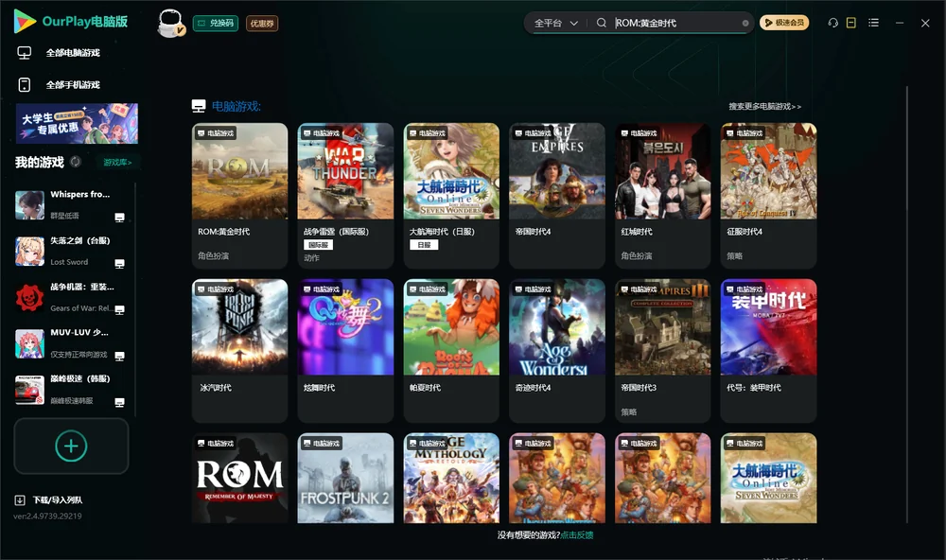Open 失落之剑 (台服) in my games
This screenshot has width=946, height=560.
(x=71, y=251)
